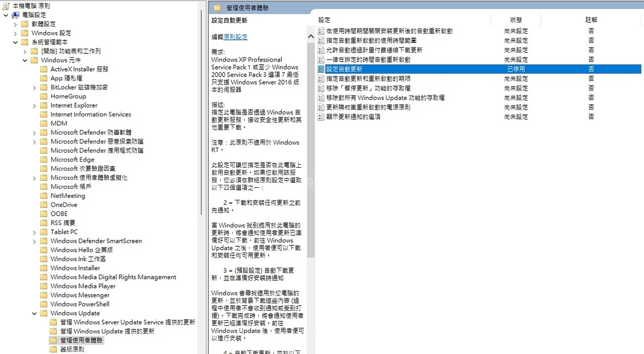Select 指定自動更新和重新啟動的期限 policy row

tap(368, 79)
